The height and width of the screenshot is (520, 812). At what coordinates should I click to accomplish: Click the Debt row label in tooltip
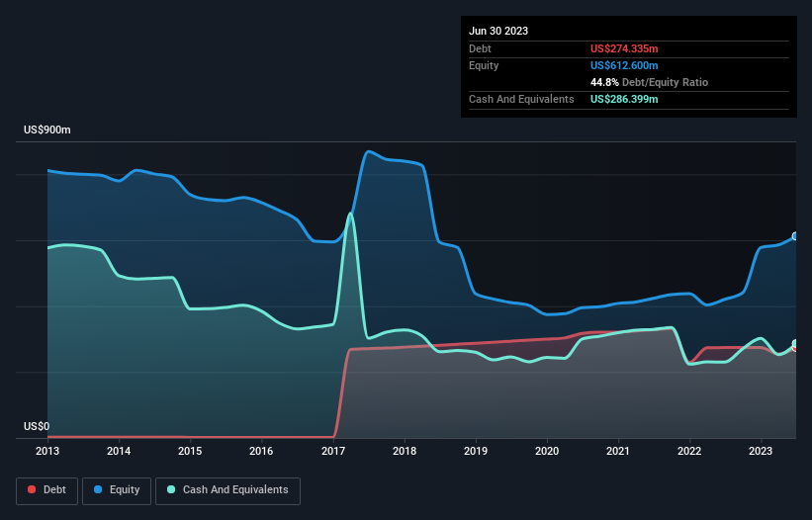[480, 48]
